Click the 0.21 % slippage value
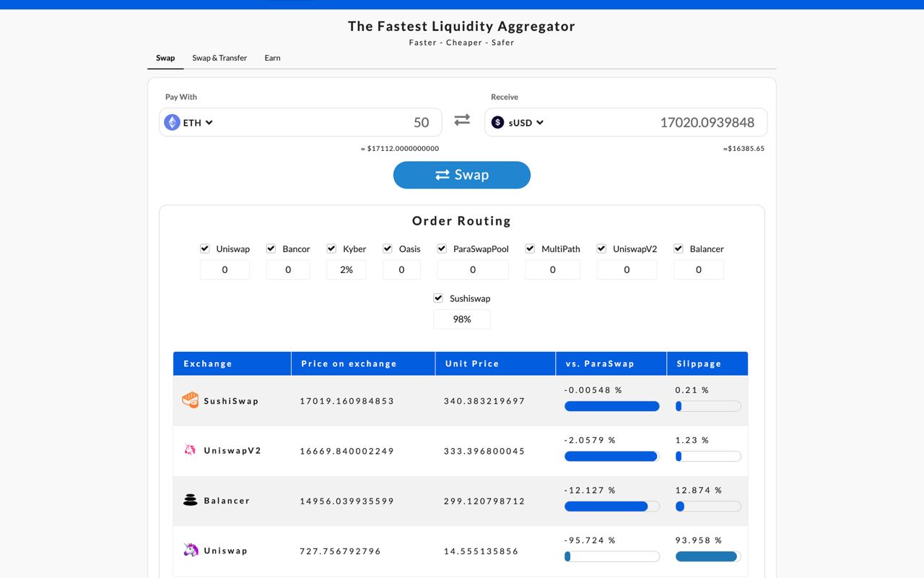Image resolution: width=924 pixels, height=578 pixels. click(x=692, y=389)
